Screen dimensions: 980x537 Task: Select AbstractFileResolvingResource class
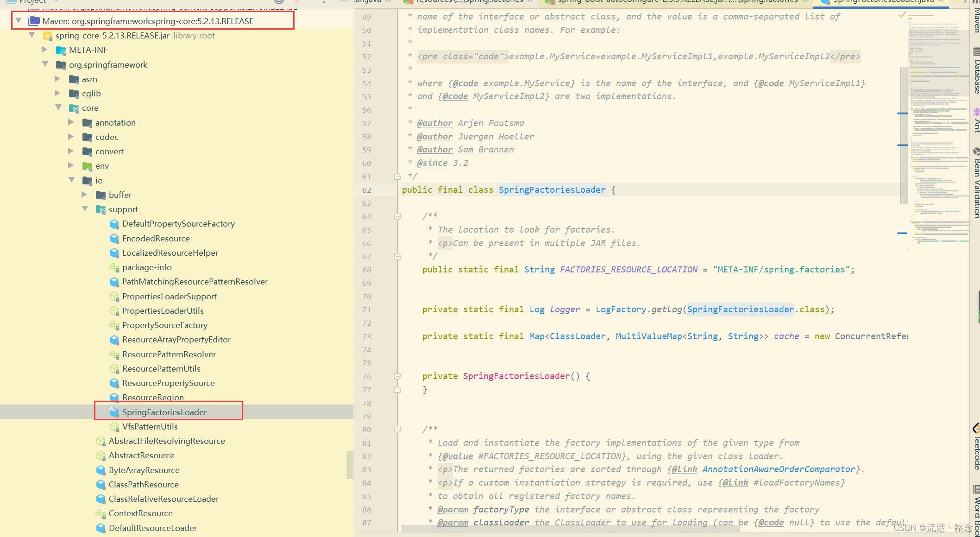[x=167, y=441]
